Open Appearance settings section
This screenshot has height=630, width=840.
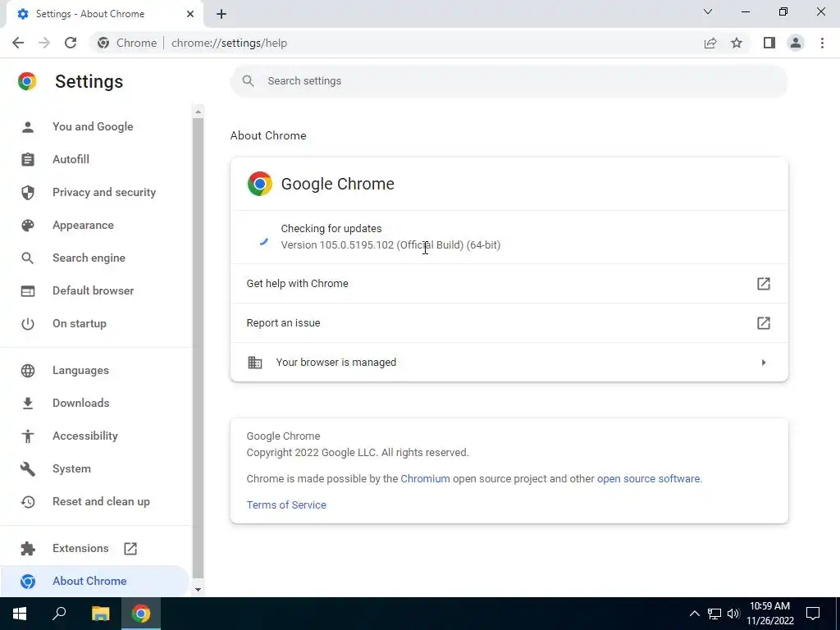tap(83, 225)
